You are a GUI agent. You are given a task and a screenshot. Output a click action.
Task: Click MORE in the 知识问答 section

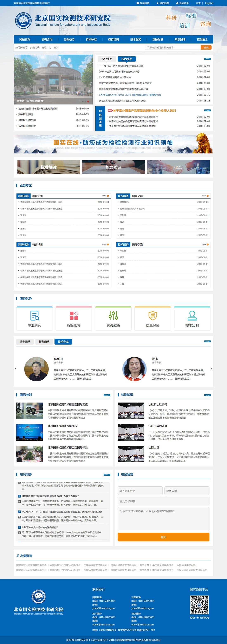107,475
